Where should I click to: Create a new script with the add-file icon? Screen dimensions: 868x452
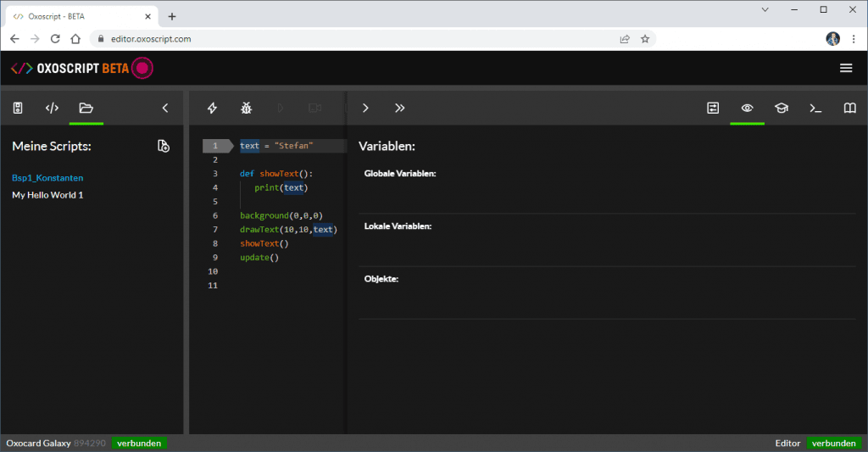coord(164,147)
